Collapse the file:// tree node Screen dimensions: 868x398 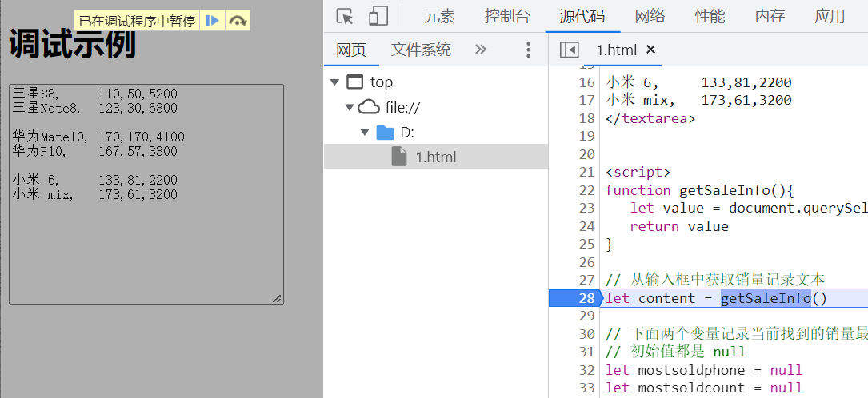(x=349, y=107)
